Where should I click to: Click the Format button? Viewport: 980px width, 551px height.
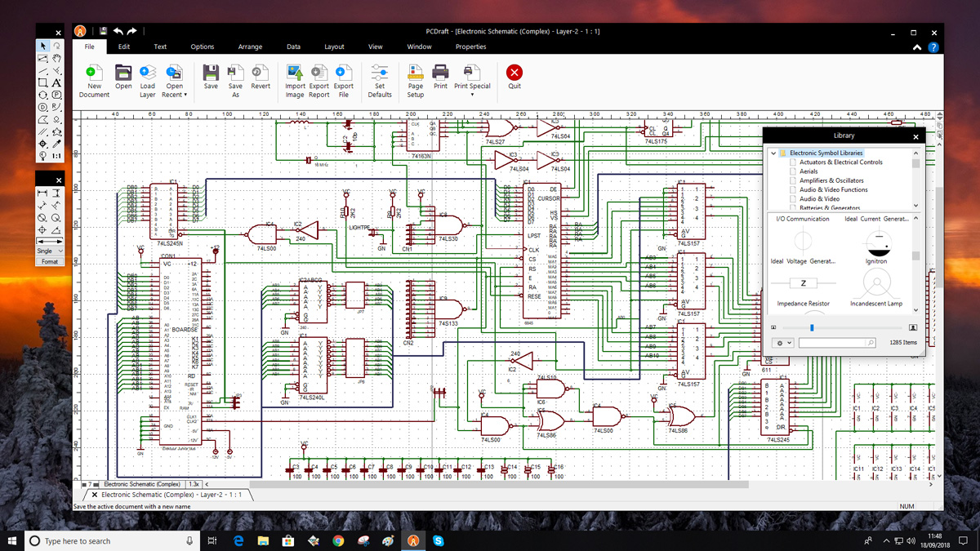tap(50, 261)
